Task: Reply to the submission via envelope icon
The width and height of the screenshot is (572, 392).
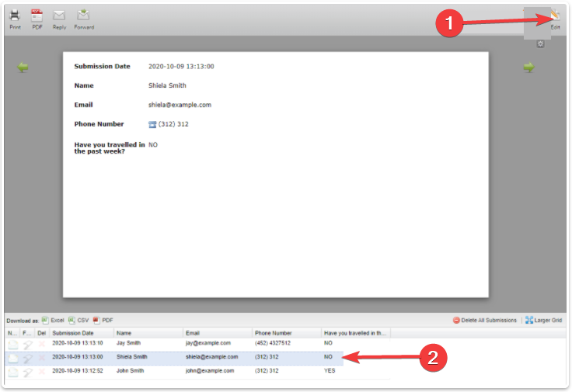Action: (x=59, y=19)
